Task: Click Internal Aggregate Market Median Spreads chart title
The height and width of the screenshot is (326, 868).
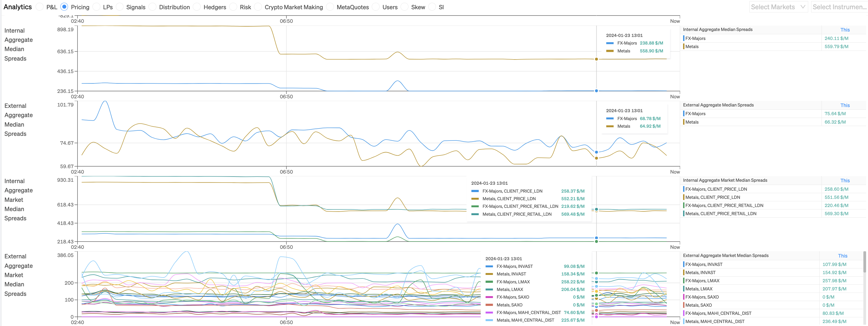Action: pos(18,199)
